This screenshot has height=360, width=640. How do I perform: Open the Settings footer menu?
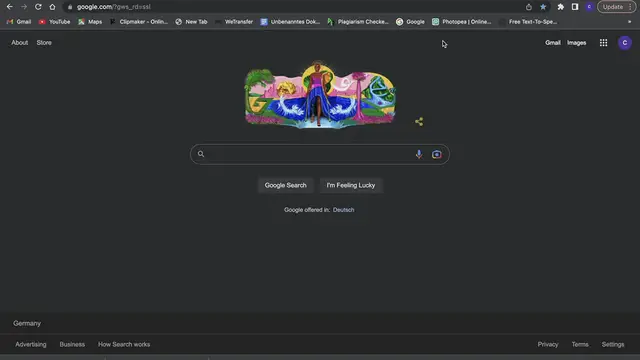[x=613, y=344]
